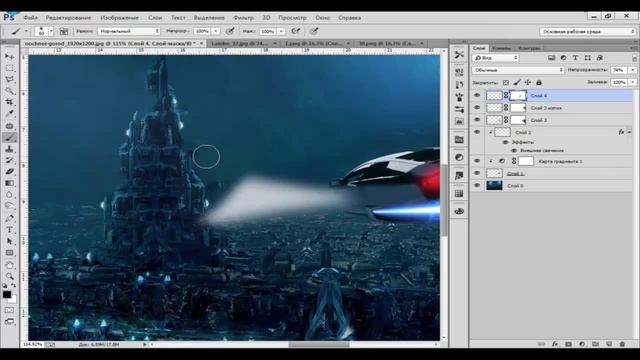This screenshot has width=640, height=360.
Task: Switch to the Каналы tab
Action: pyautogui.click(x=501, y=48)
